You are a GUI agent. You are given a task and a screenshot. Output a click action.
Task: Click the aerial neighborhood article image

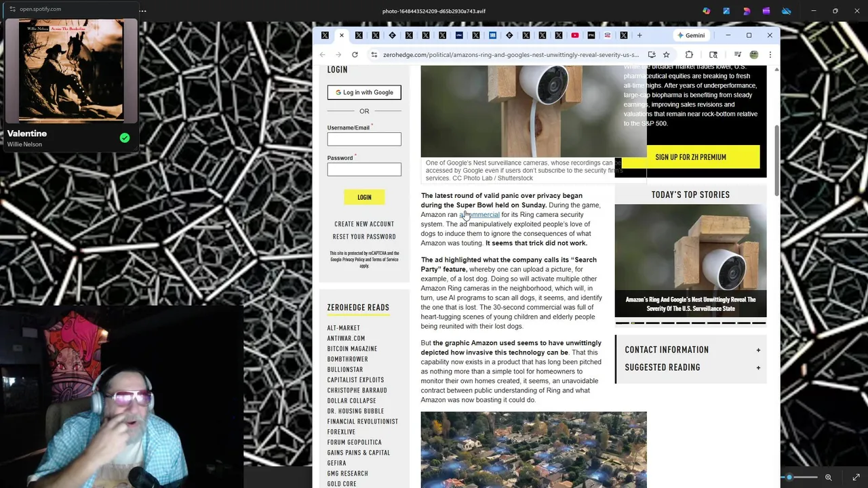534,449
